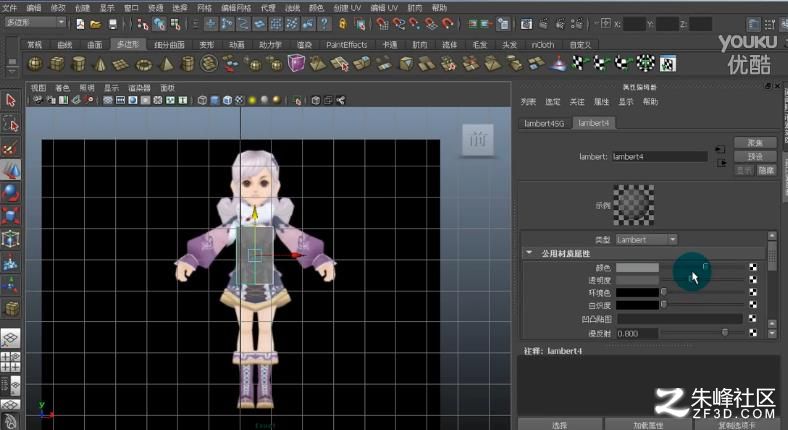Click the lambert name input field
The image size is (788, 430).
click(x=659, y=156)
